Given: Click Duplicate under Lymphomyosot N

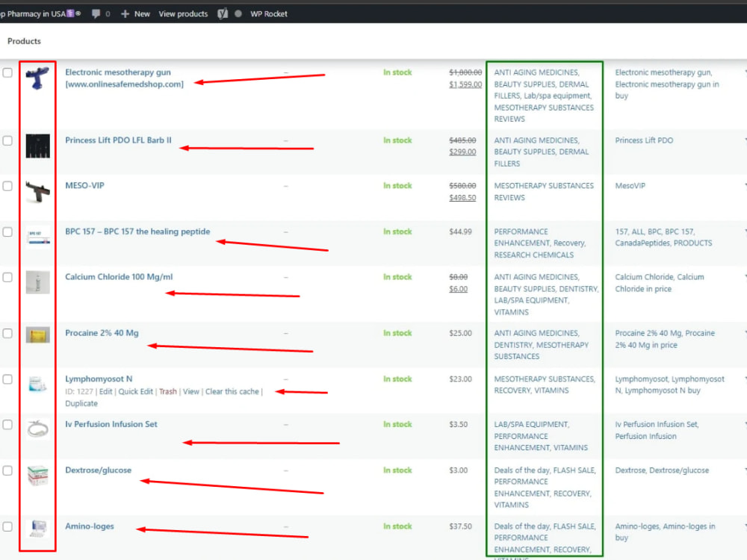Looking at the screenshot, I should tap(81, 403).
